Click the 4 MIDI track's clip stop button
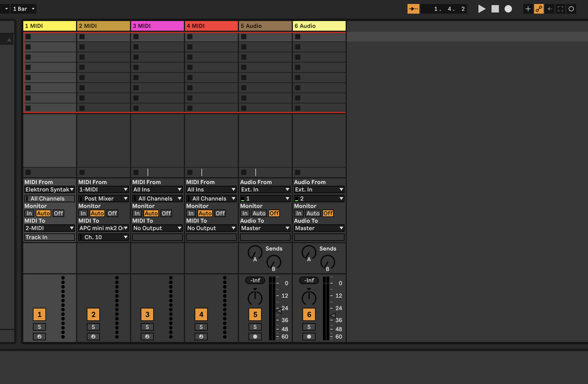The height and width of the screenshot is (384, 588). pyautogui.click(x=190, y=172)
